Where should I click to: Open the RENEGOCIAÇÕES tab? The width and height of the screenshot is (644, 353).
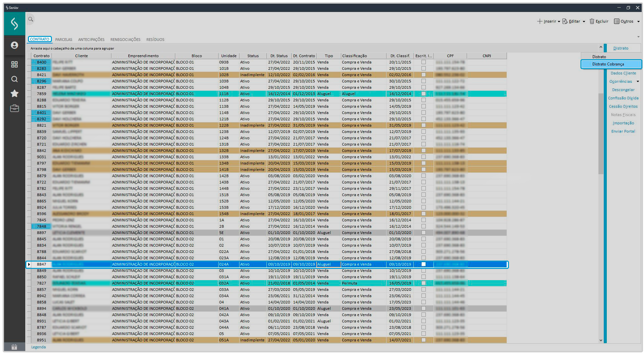coord(125,40)
